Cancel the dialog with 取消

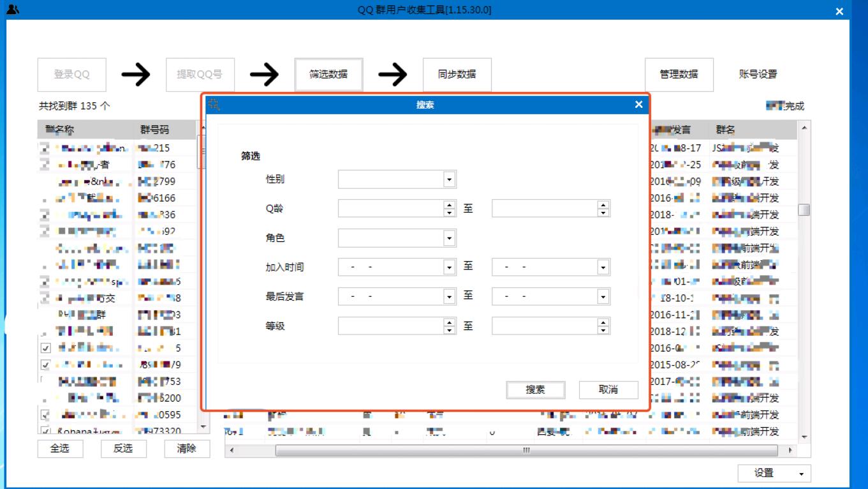(x=608, y=390)
